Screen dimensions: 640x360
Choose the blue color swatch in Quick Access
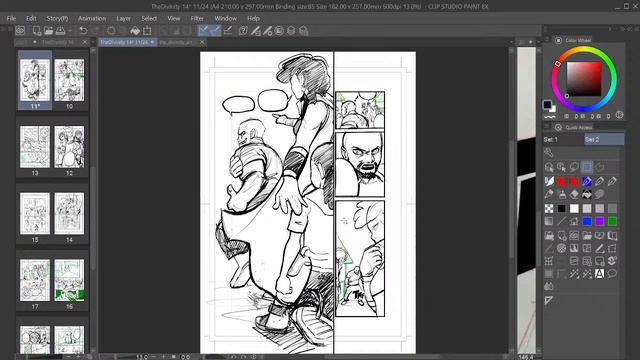(587, 221)
